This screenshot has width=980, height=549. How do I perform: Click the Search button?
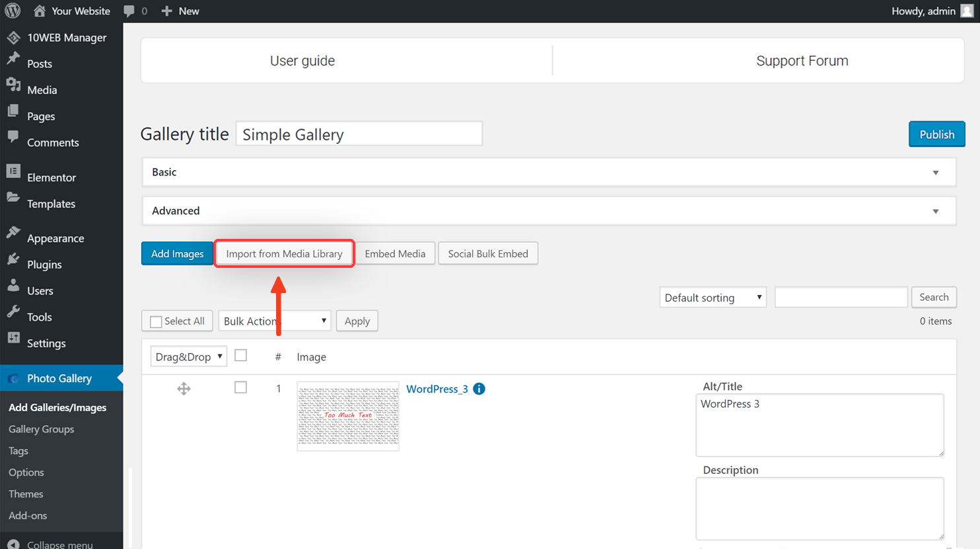pos(934,297)
